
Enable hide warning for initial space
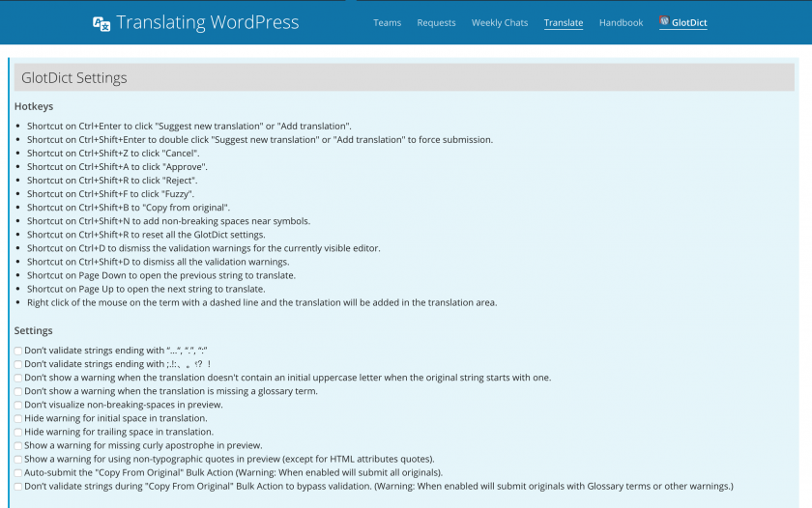pos(18,418)
